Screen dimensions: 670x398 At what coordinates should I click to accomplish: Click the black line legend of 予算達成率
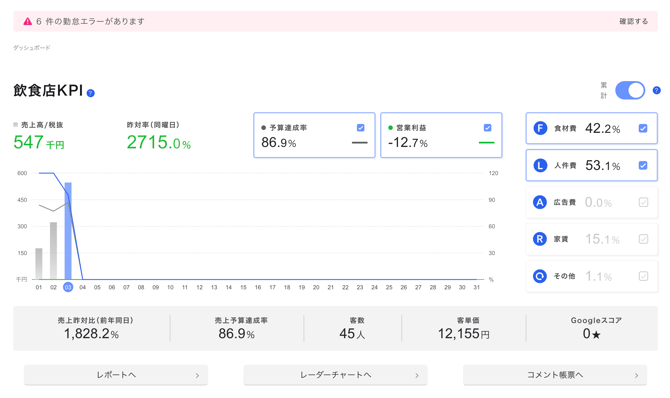(359, 143)
